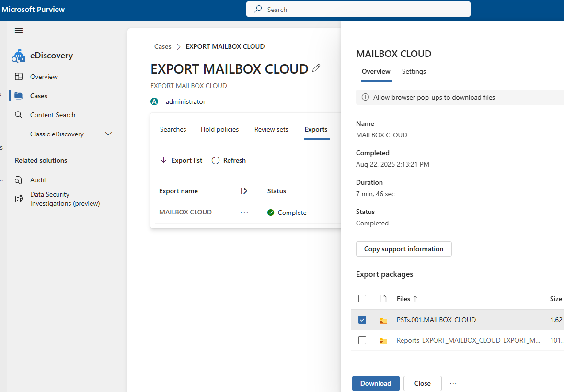Open the eDiscovery Overview page
The width and height of the screenshot is (564, 392).
coord(44,77)
